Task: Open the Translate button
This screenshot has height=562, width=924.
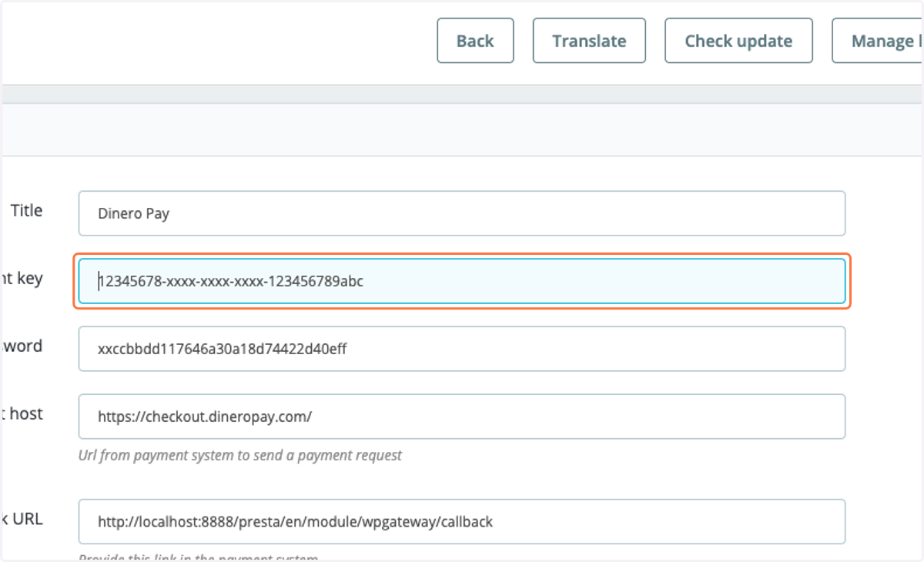Action: pos(589,41)
